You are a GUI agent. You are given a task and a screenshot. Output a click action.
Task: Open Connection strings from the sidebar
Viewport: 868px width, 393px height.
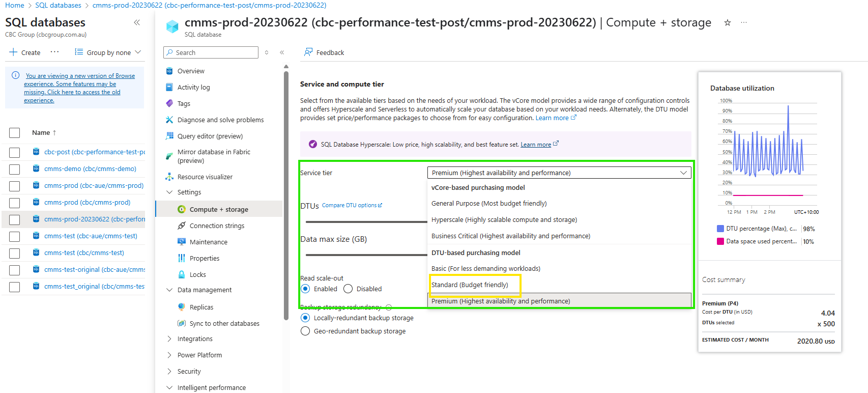217,226
